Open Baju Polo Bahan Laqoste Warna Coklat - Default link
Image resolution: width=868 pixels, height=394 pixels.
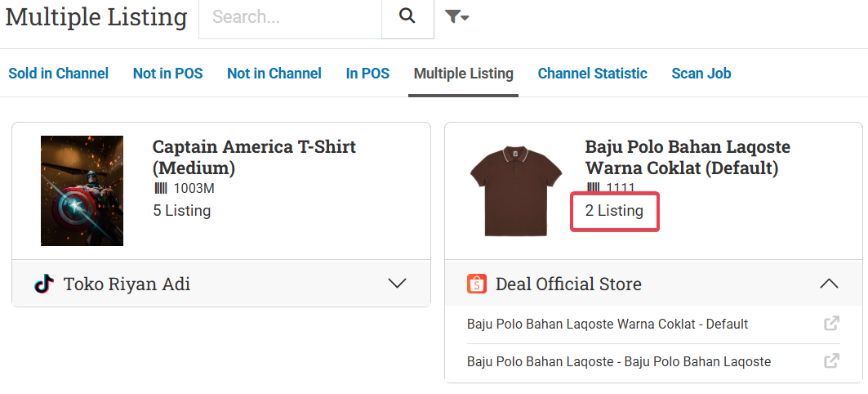(x=608, y=324)
